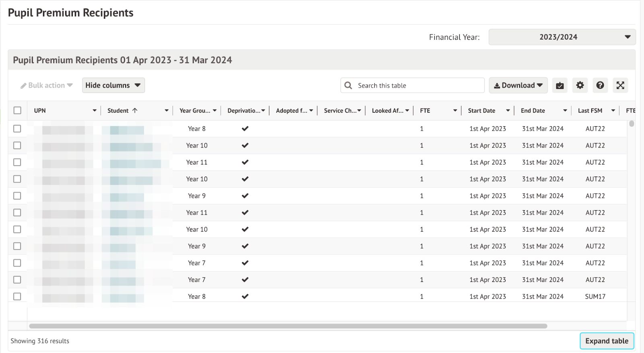Image resolution: width=644 pixels, height=353 pixels.
Task: Click the search magnifier icon
Action: tap(349, 85)
